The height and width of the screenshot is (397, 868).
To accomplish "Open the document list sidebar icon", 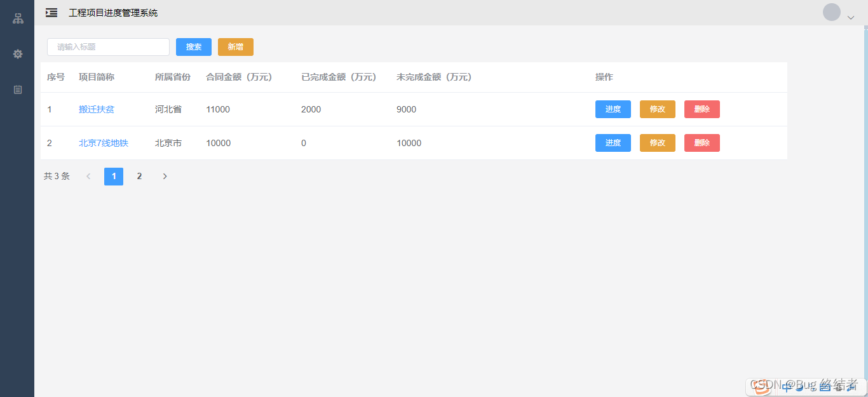I will [18, 90].
